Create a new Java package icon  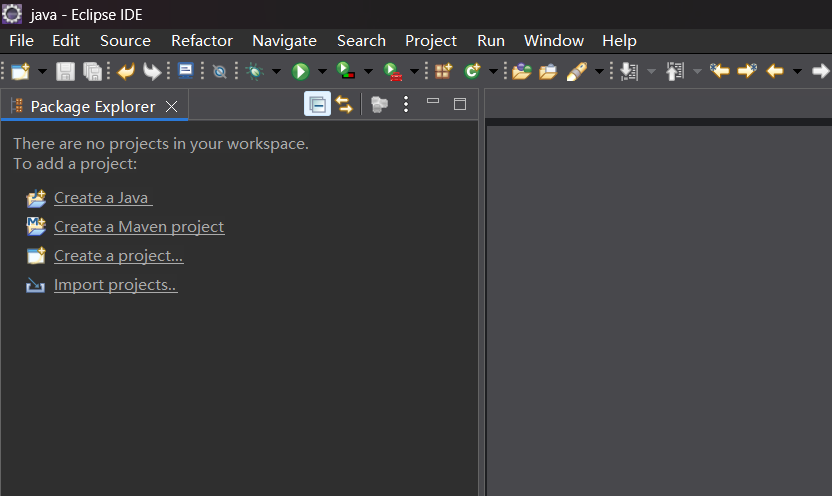[443, 71]
